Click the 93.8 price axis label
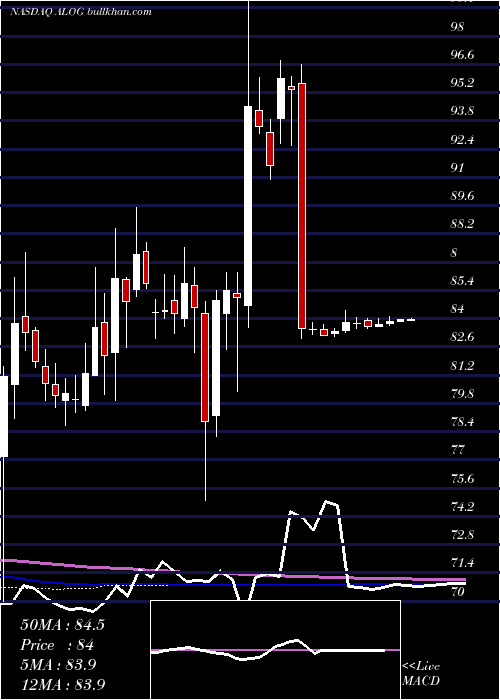 (462, 111)
